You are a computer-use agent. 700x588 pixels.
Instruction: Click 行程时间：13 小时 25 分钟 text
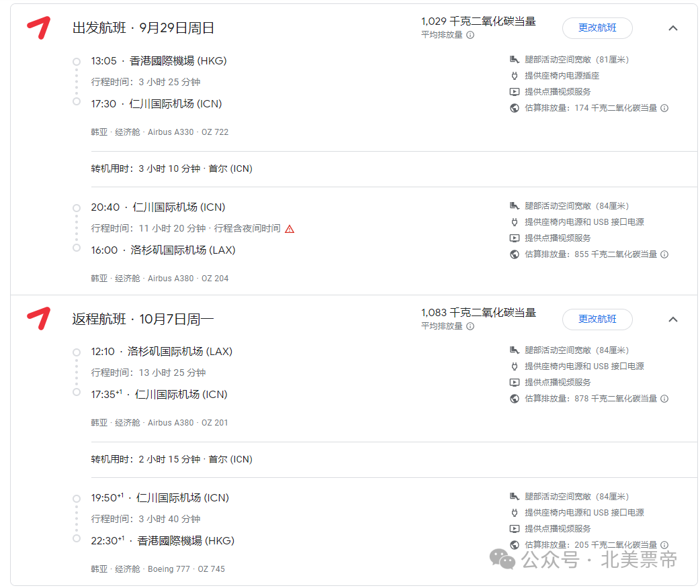pyautogui.click(x=148, y=373)
